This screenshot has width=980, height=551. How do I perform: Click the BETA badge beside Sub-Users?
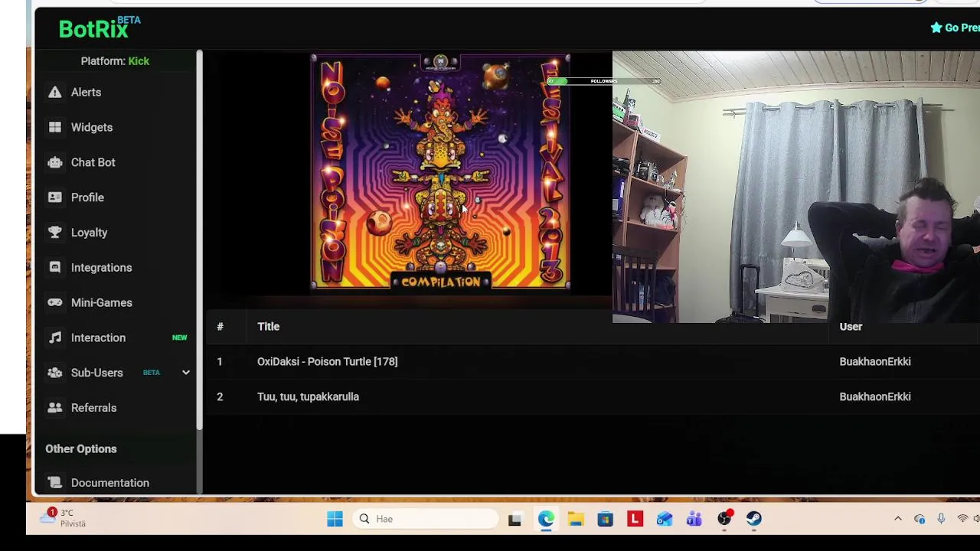(152, 373)
